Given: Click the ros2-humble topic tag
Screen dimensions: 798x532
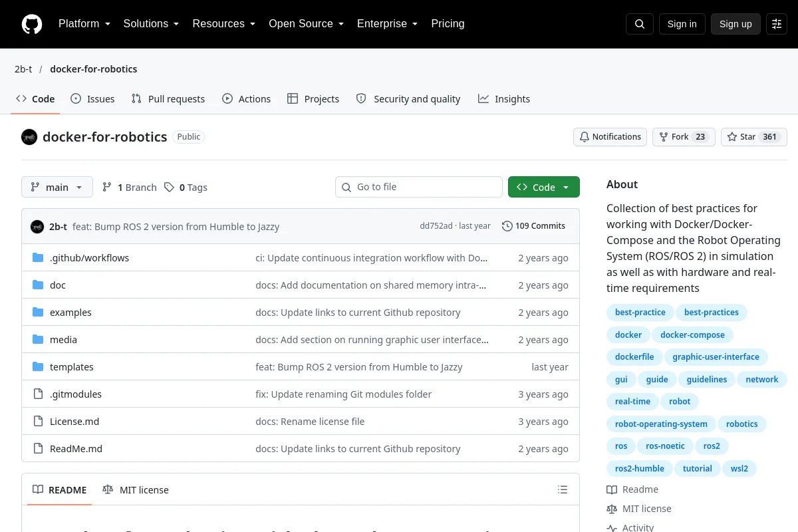Looking at the screenshot, I should (x=639, y=469).
